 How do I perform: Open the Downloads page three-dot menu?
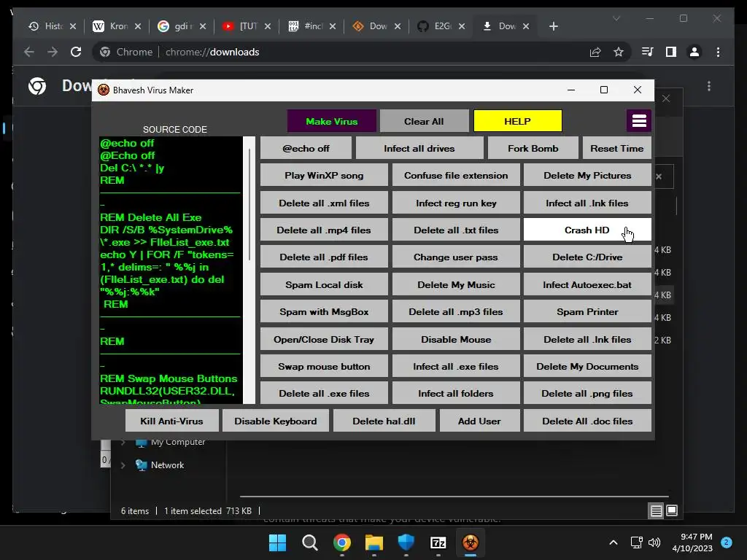[709, 86]
